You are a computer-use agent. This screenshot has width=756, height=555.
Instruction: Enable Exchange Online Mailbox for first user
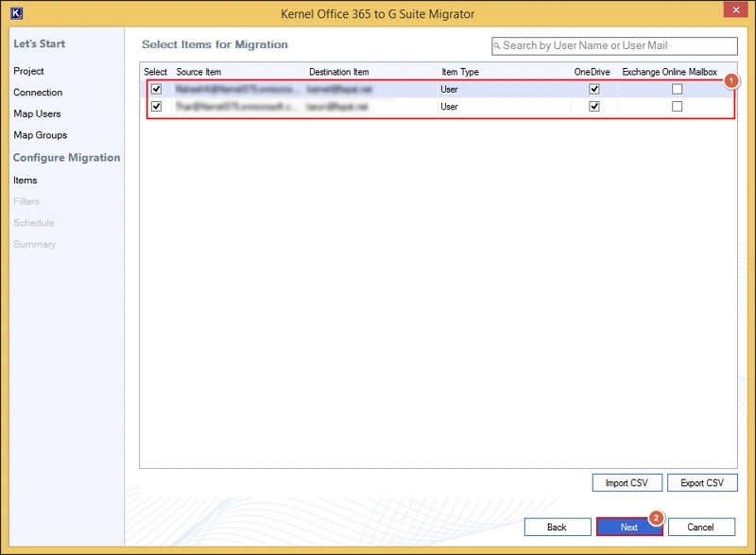(677, 89)
